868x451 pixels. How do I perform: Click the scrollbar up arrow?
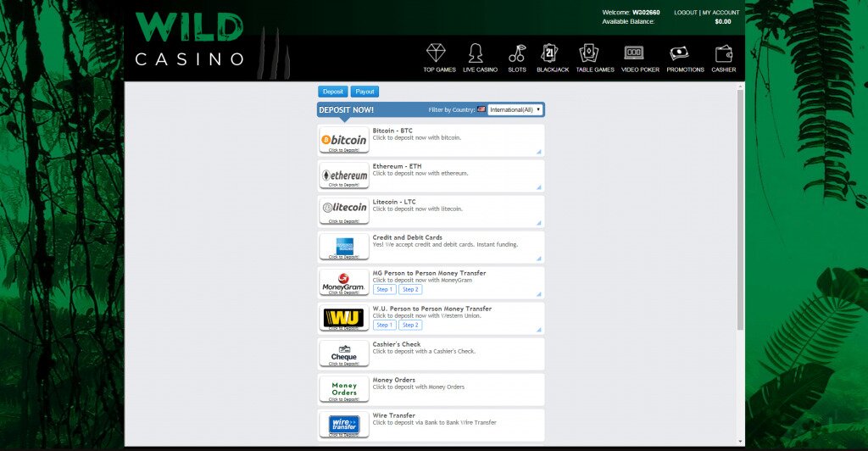(x=740, y=86)
